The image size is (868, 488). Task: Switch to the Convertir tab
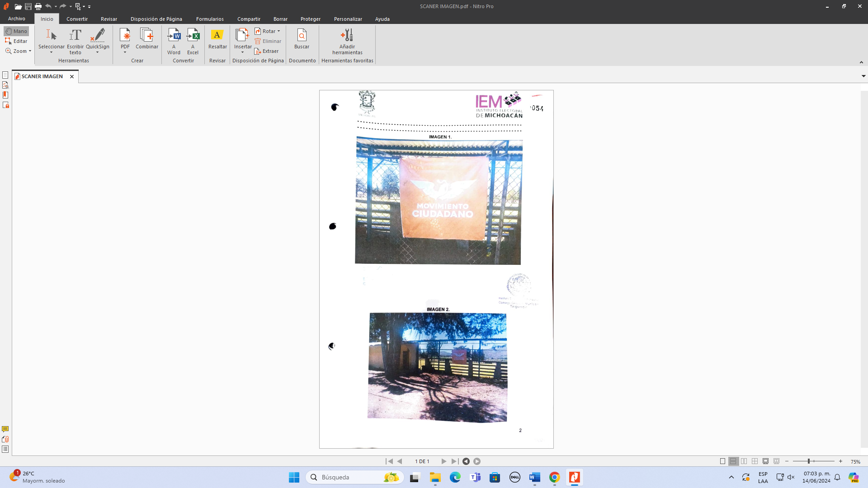(77, 19)
